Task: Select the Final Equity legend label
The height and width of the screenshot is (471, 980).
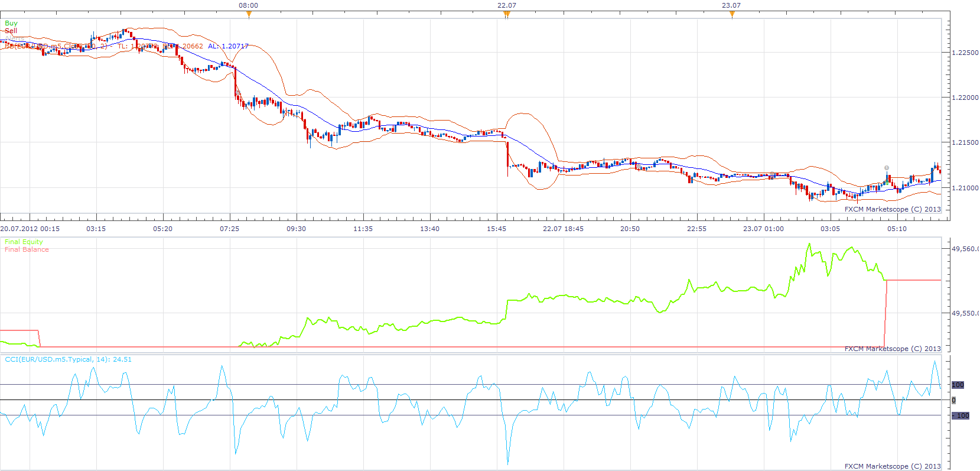Action: (24, 242)
